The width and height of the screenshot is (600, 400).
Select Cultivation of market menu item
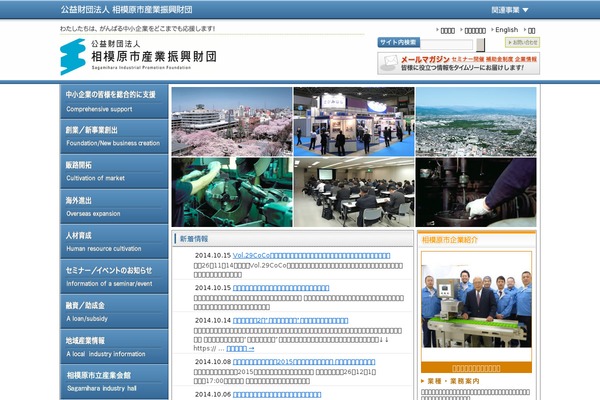[114, 171]
